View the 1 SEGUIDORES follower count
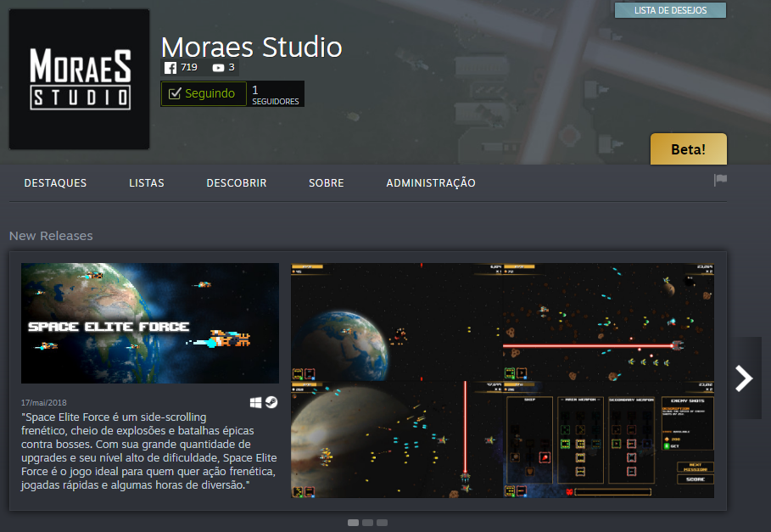 (275, 94)
